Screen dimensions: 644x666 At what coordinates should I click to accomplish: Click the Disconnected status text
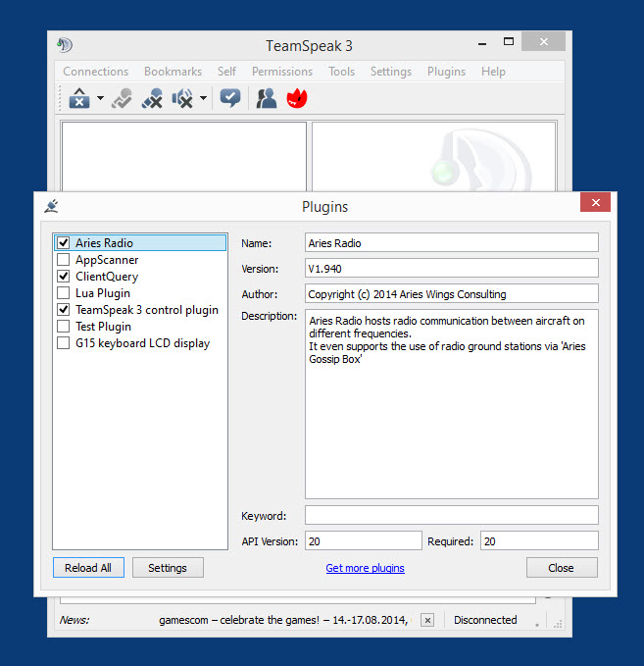485,620
